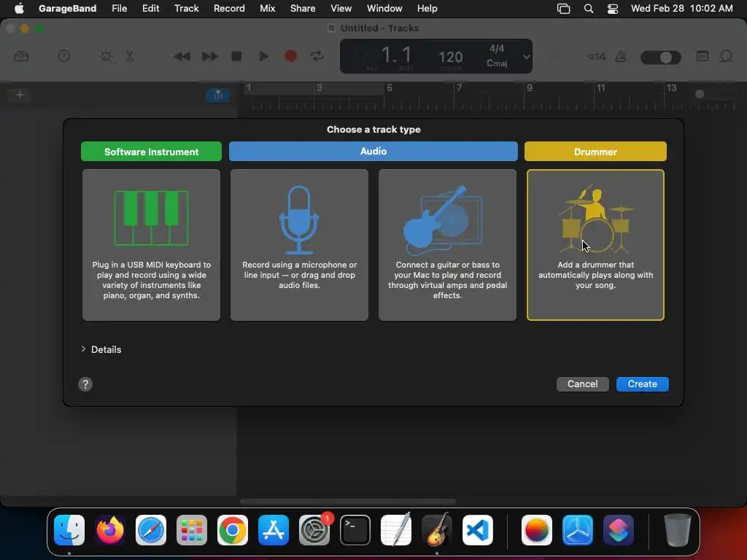
Task: Click the GarageBand guitar Dock icon
Action: pyautogui.click(x=437, y=529)
